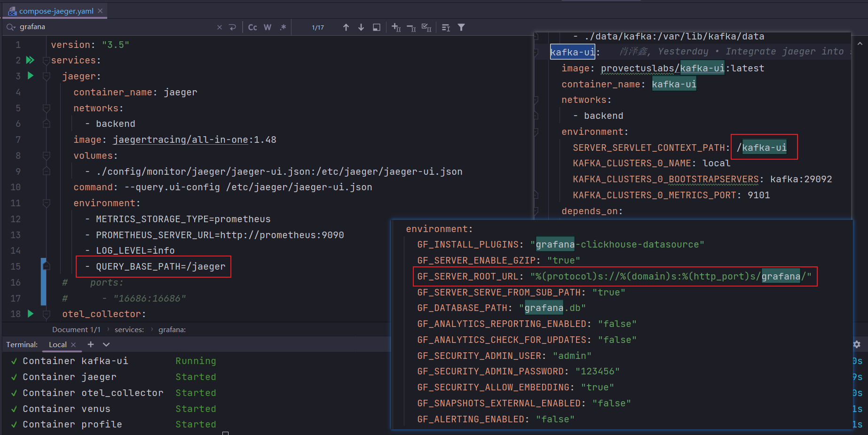Run the jaeger service from the gutter
The width and height of the screenshot is (868, 435).
[x=31, y=76]
